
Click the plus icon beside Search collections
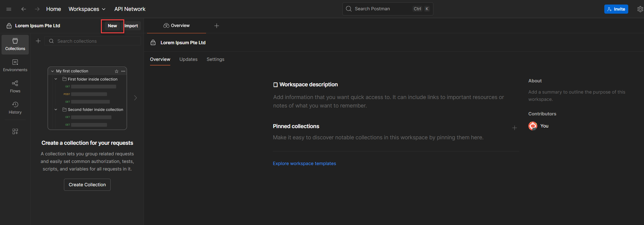(38, 41)
